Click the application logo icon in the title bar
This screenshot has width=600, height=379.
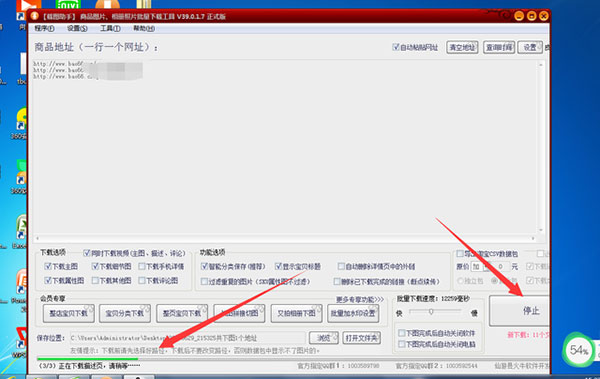35,16
